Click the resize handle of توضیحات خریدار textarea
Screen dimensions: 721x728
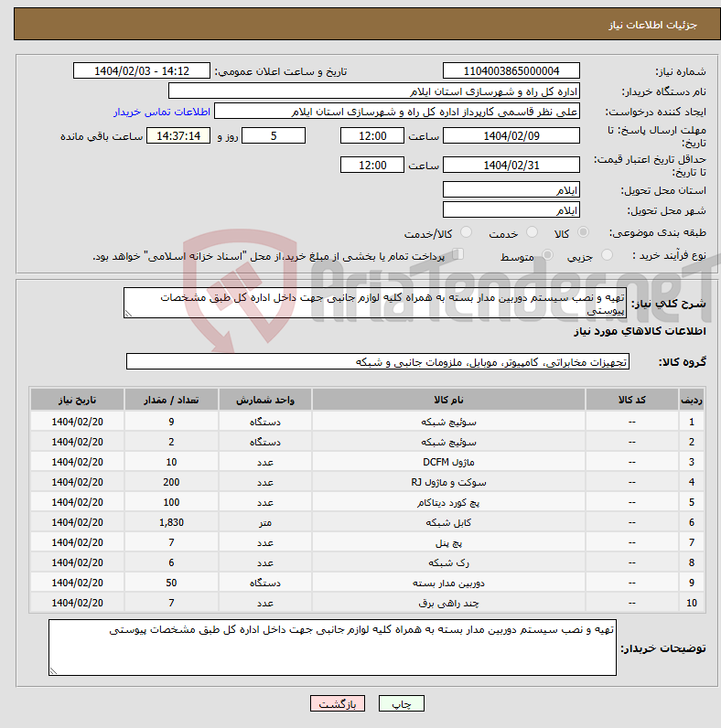pos(53,671)
